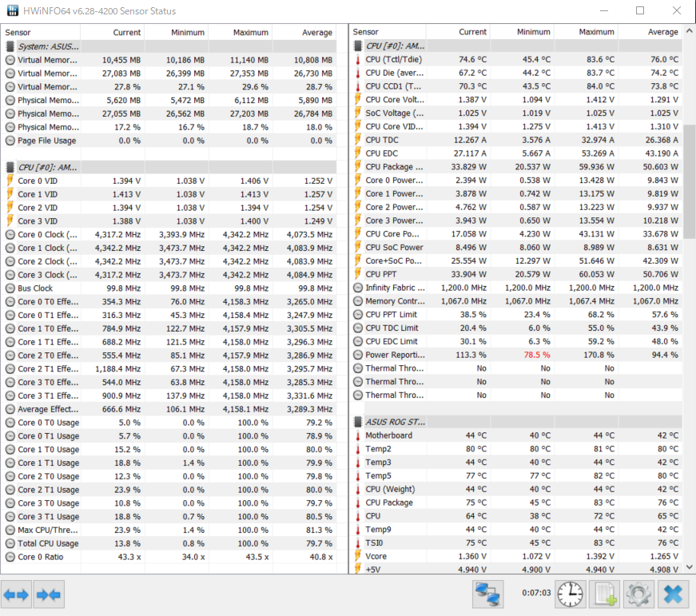The height and width of the screenshot is (616, 696).
Task: Maximize the HWiNFO64 window
Action: pos(639,10)
